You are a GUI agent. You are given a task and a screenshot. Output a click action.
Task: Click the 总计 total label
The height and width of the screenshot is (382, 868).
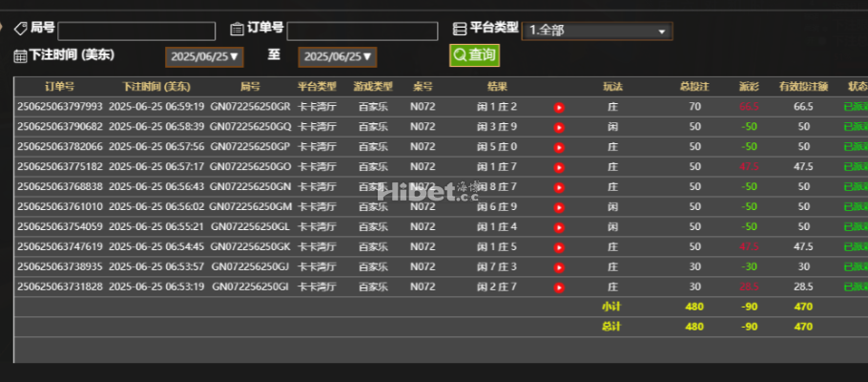coord(611,326)
